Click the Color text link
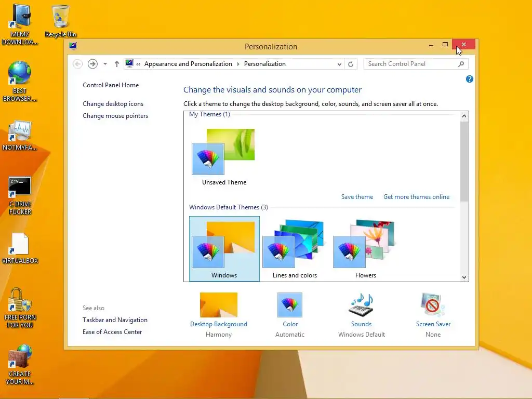This screenshot has width=532, height=399. click(290, 324)
